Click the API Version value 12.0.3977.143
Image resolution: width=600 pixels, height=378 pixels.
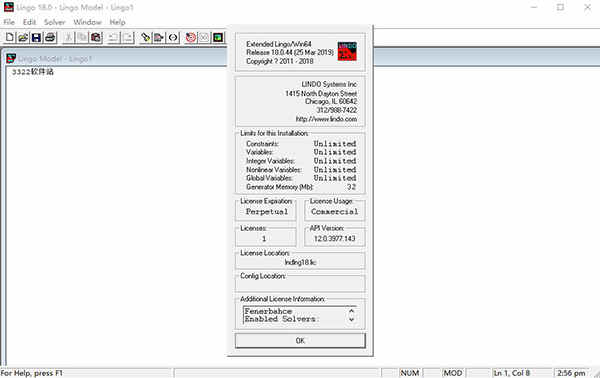click(334, 238)
